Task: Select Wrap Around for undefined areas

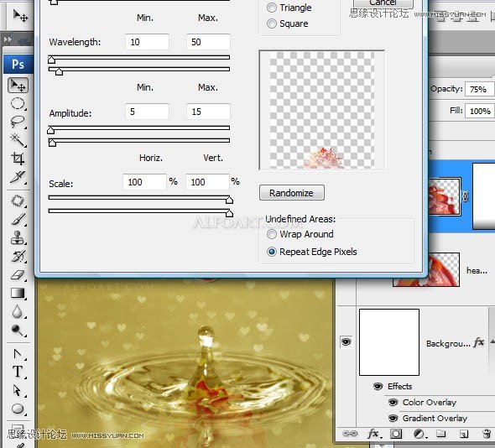Action: (272, 234)
